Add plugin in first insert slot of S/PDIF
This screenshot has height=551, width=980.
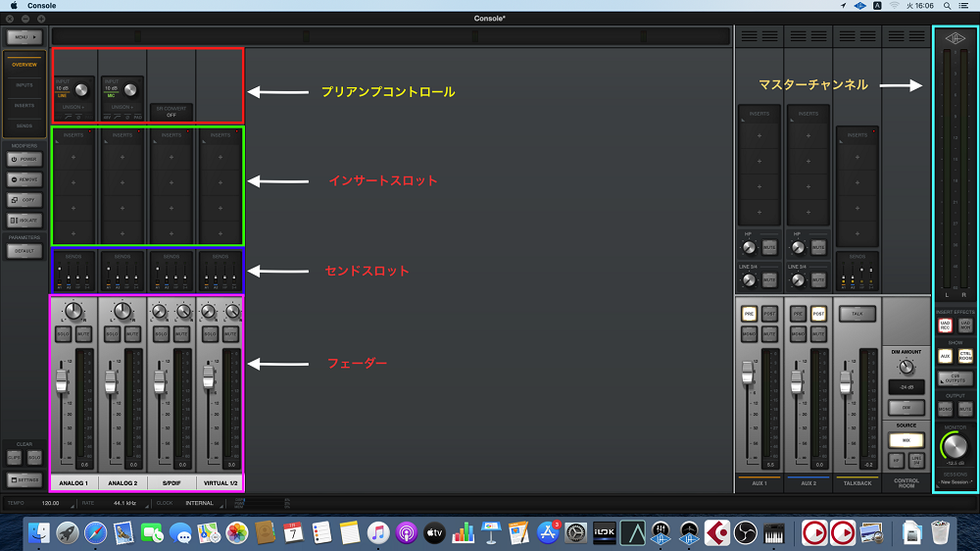[x=171, y=157]
